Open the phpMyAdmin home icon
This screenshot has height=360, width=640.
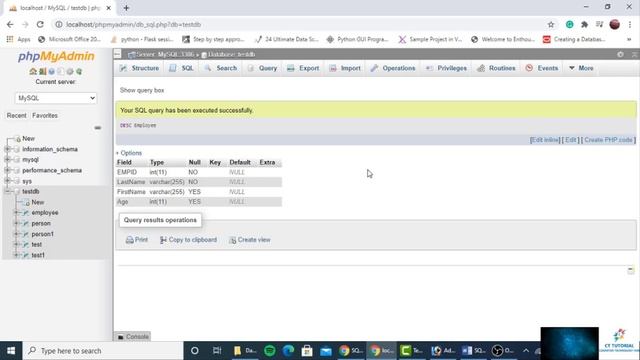(33, 71)
